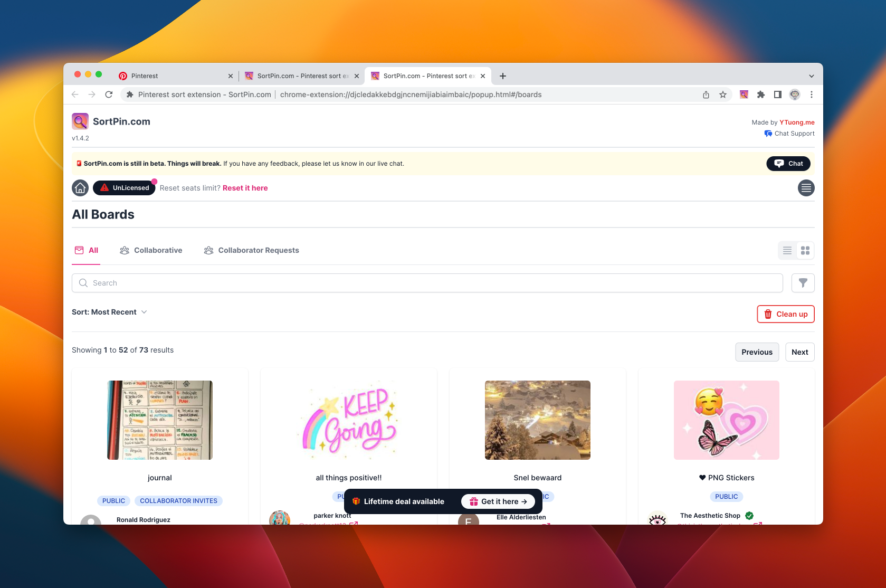The height and width of the screenshot is (588, 886).
Task: Click the Clean up button
Action: pos(786,314)
